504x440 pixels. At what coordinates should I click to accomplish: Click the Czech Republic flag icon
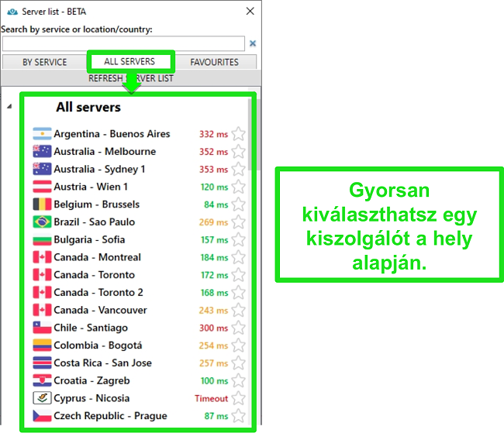42,416
